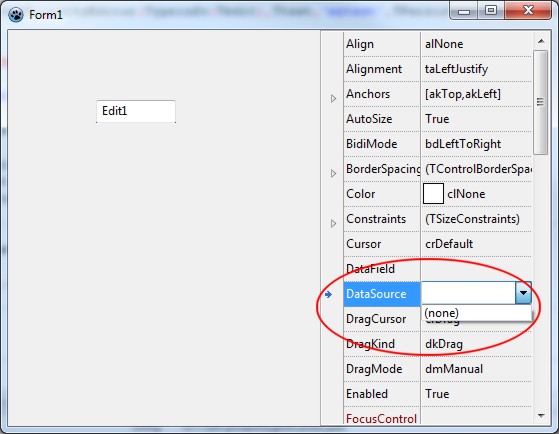Expand the Constraints property
The width and height of the screenshot is (559, 434).
[333, 223]
